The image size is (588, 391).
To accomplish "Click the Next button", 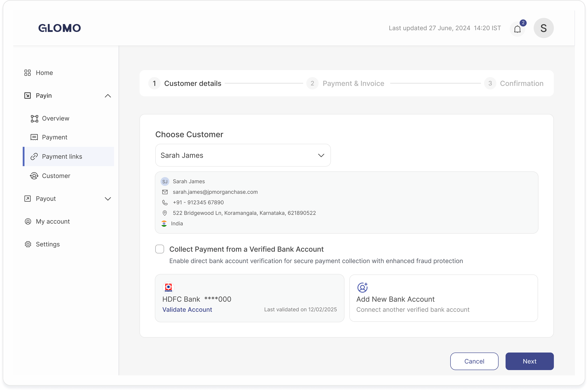I will click(x=530, y=361).
